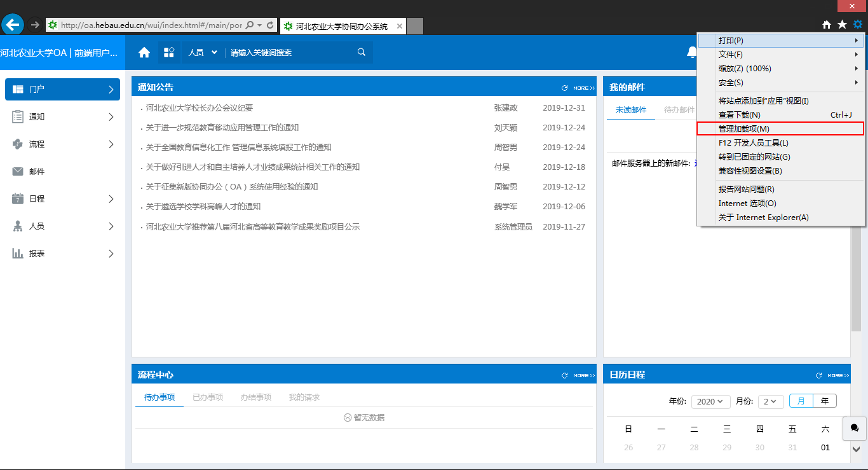Viewport: 868px width, 470px height.
Task: Select 月 view in calendar
Action: (x=801, y=401)
